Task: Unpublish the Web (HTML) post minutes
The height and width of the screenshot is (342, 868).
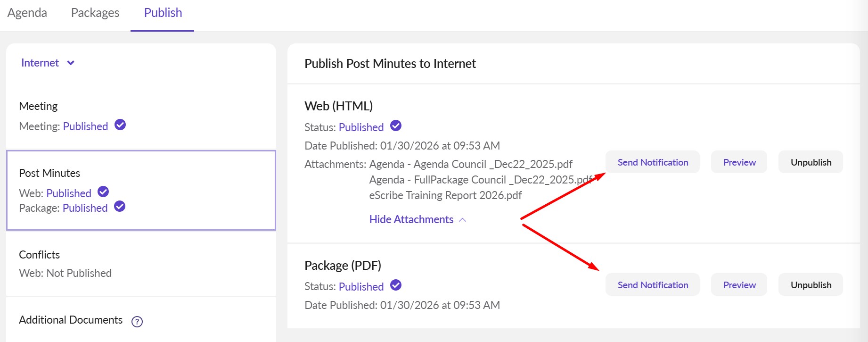Action: coord(811,162)
